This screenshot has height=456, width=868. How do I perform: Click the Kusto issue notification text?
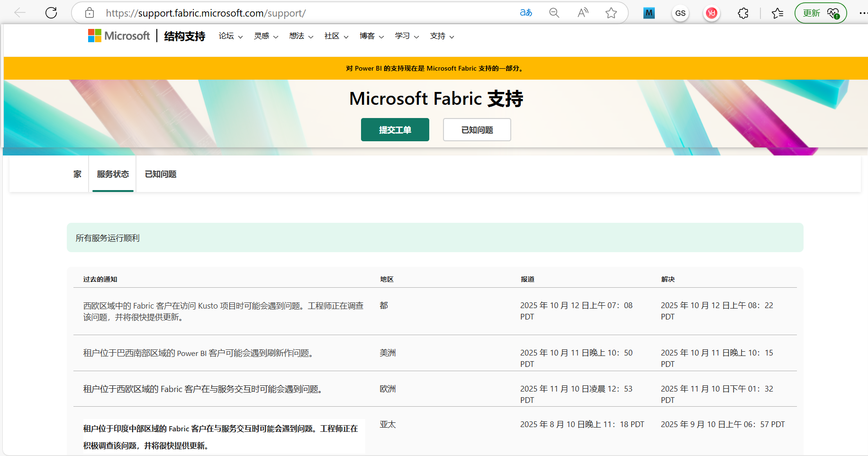tap(224, 311)
